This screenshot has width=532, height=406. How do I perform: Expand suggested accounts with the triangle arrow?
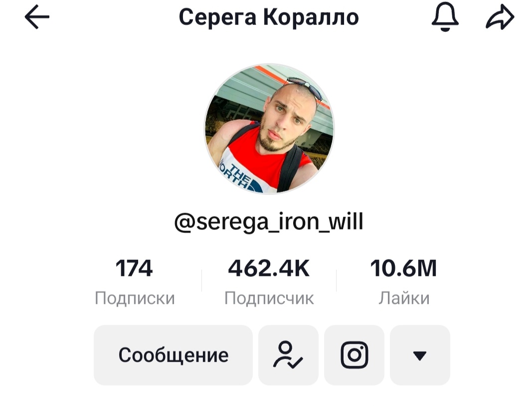click(420, 355)
